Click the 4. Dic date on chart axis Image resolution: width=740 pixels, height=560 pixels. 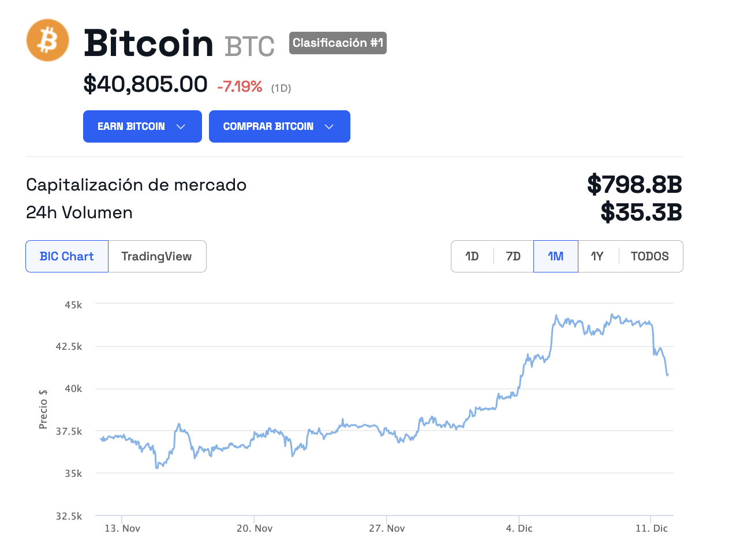pyautogui.click(x=520, y=528)
